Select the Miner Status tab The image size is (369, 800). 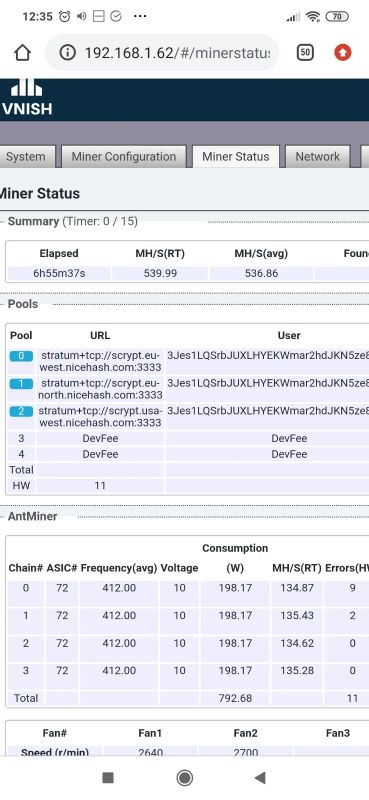tap(236, 157)
